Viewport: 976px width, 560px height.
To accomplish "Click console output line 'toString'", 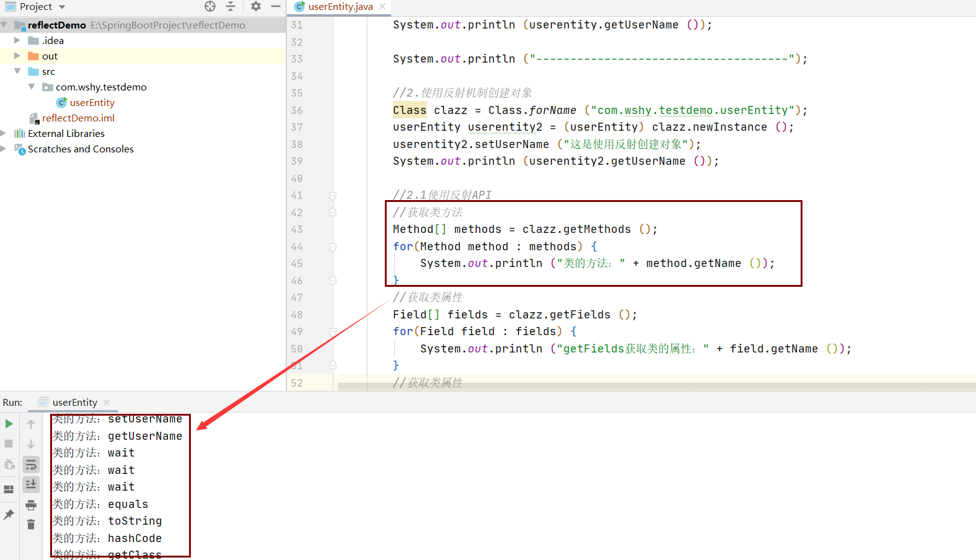I will [x=107, y=521].
